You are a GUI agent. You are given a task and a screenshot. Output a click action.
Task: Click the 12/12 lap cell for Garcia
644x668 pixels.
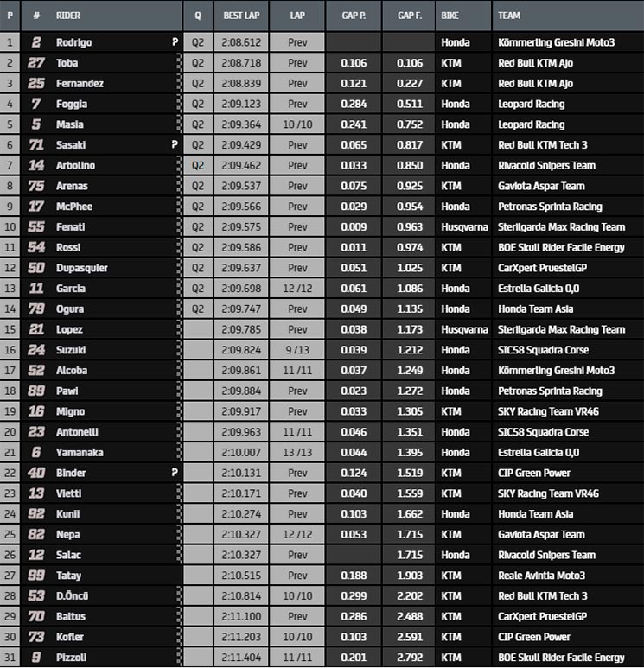297,289
